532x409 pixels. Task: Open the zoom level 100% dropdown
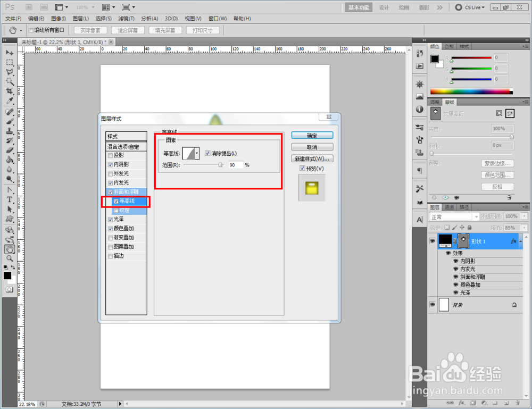pyautogui.click(x=93, y=7)
